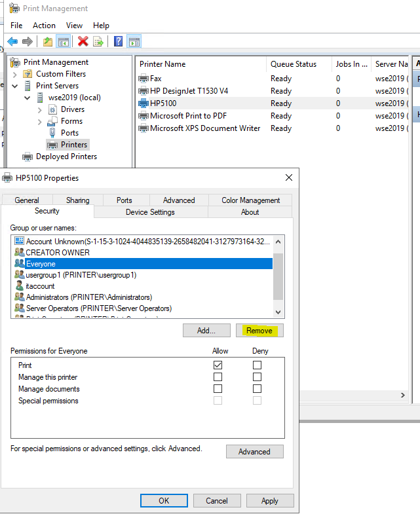The image size is (420, 516).
Task: Switch to the Sharing tab
Action: [x=78, y=200]
